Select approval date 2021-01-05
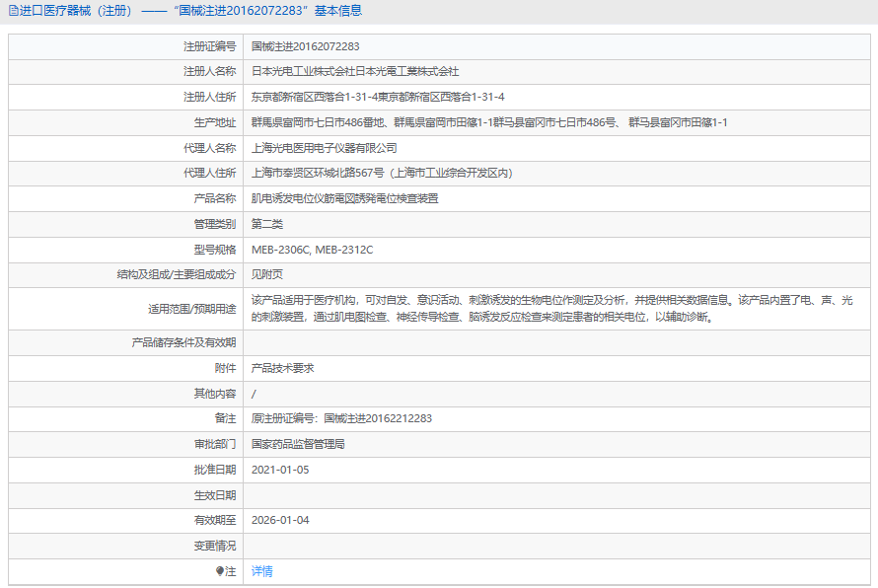The width and height of the screenshot is (878, 588). [280, 470]
